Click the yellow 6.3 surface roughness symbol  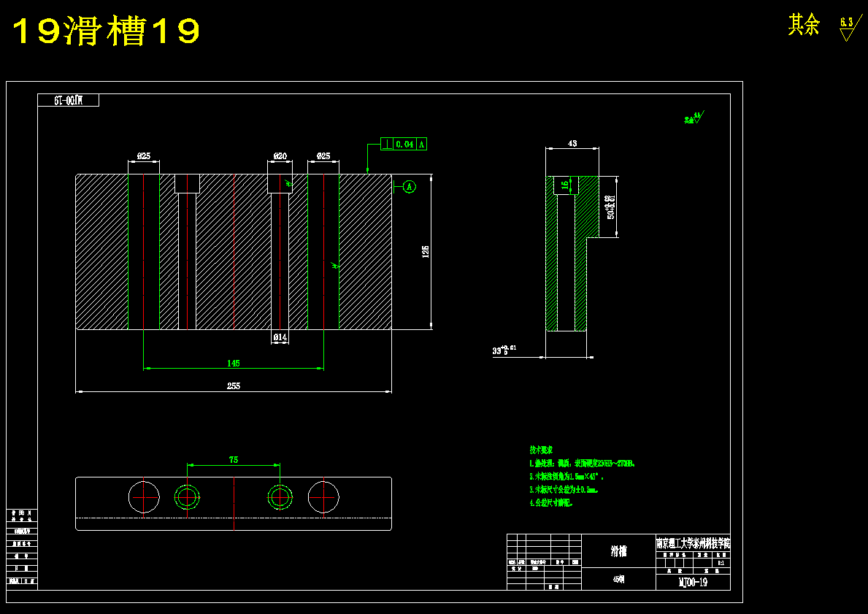[x=850, y=28]
